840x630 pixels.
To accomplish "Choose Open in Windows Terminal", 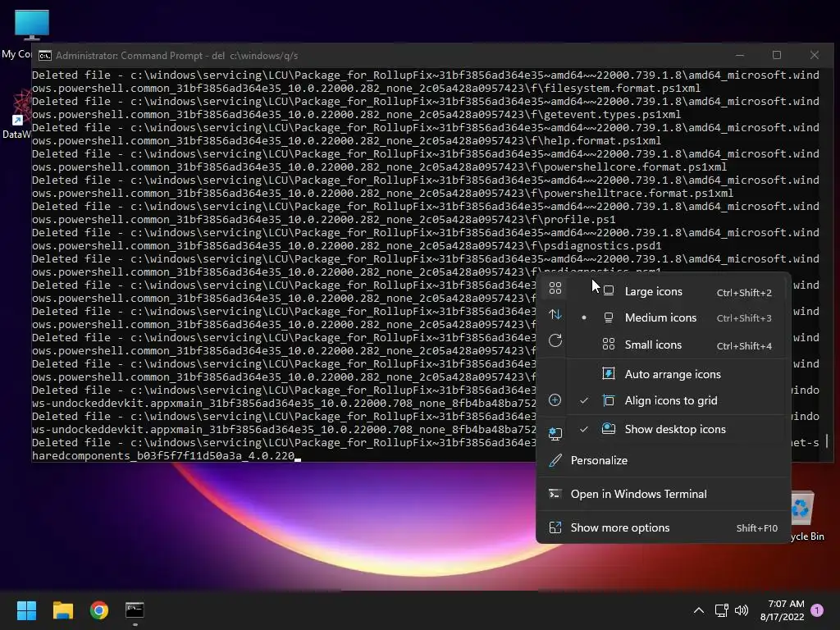I will (x=663, y=494).
